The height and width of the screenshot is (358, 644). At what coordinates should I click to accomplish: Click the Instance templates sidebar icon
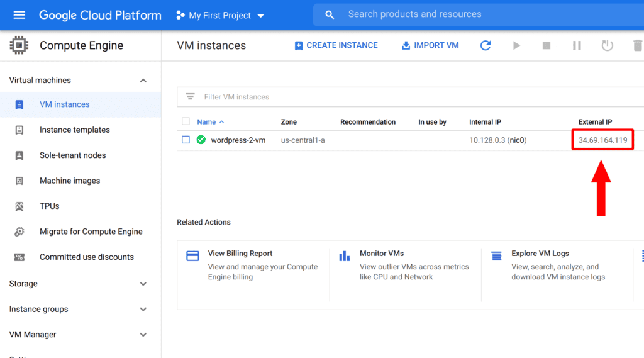[19, 130]
